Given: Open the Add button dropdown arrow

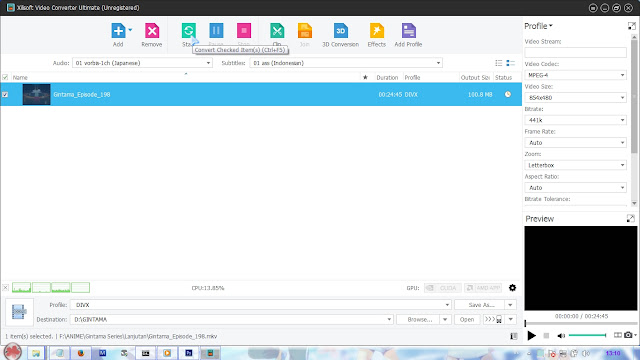Looking at the screenshot, I should tap(130, 30).
